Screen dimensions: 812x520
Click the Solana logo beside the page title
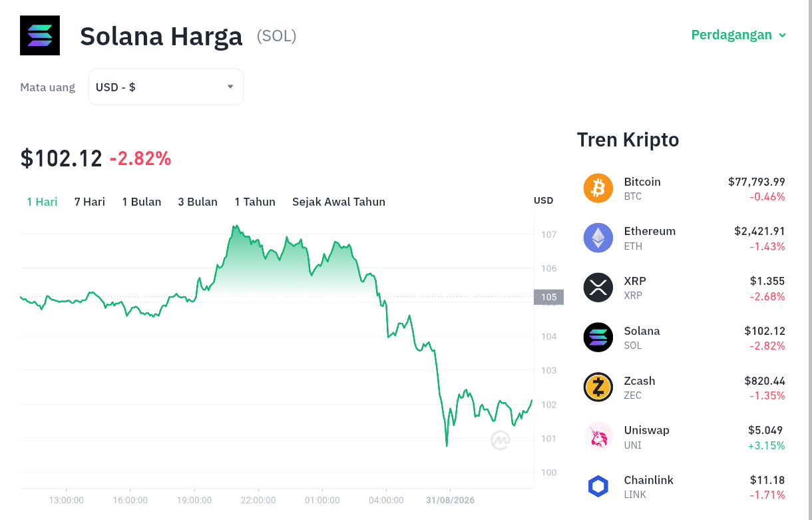click(x=40, y=35)
